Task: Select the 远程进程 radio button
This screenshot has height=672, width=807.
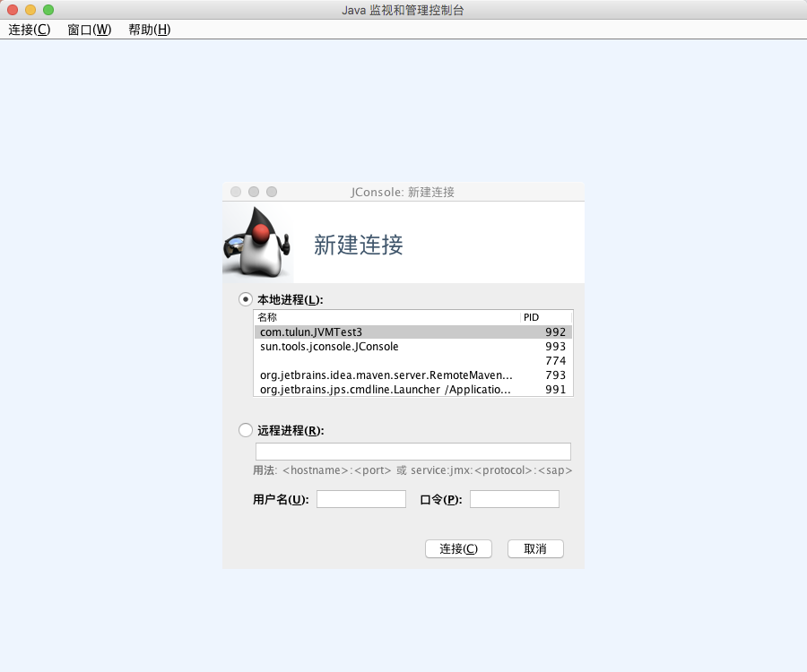Action: click(x=246, y=430)
